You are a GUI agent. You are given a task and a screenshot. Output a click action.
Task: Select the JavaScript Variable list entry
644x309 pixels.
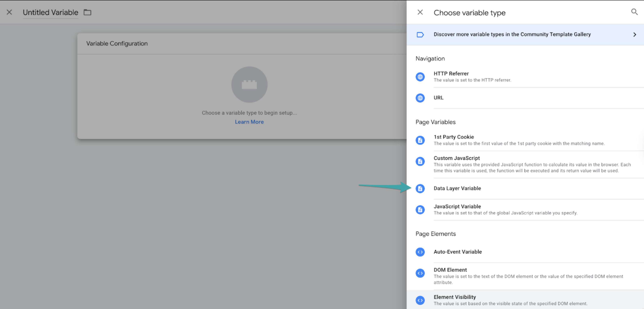pyautogui.click(x=525, y=210)
